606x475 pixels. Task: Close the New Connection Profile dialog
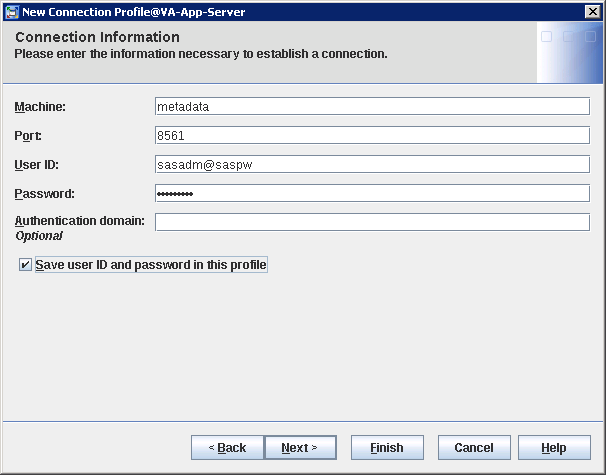(x=592, y=11)
